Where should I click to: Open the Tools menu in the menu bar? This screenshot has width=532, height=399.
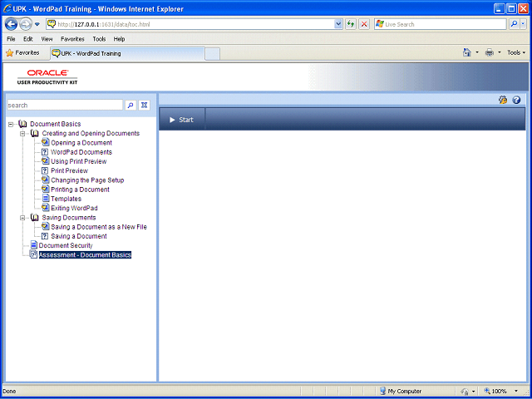99,39
